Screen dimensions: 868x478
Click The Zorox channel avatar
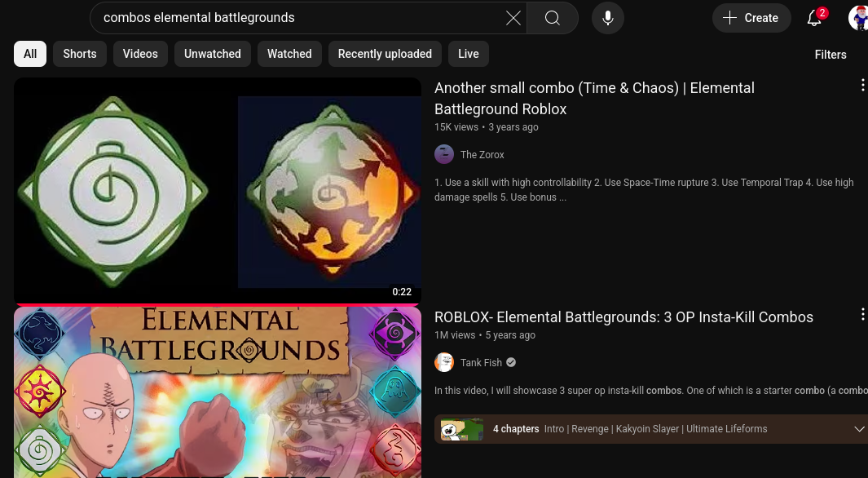click(x=444, y=154)
